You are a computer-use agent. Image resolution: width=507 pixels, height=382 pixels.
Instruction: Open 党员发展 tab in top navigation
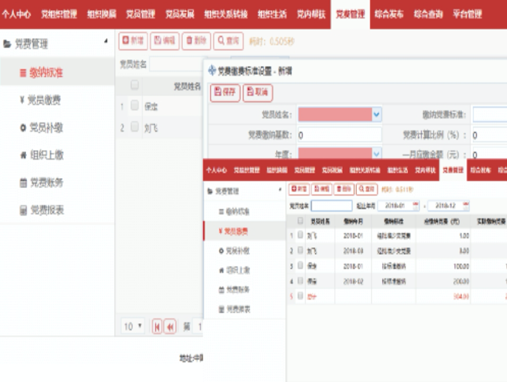pyautogui.click(x=180, y=14)
